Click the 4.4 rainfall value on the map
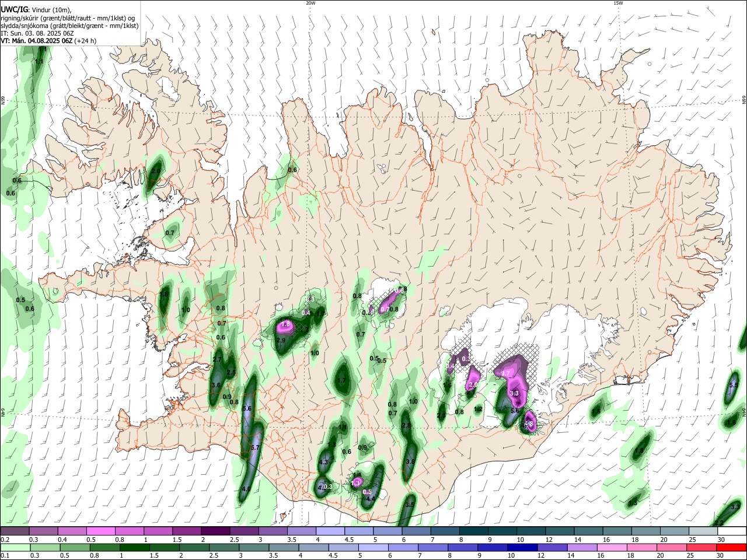The width and height of the screenshot is (747, 560). tap(370, 499)
